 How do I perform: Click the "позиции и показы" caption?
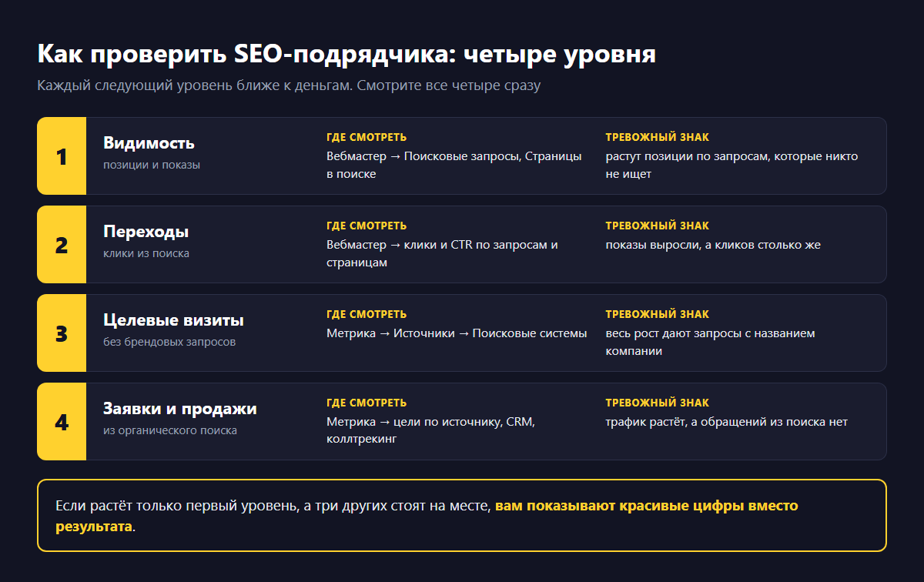click(x=152, y=165)
